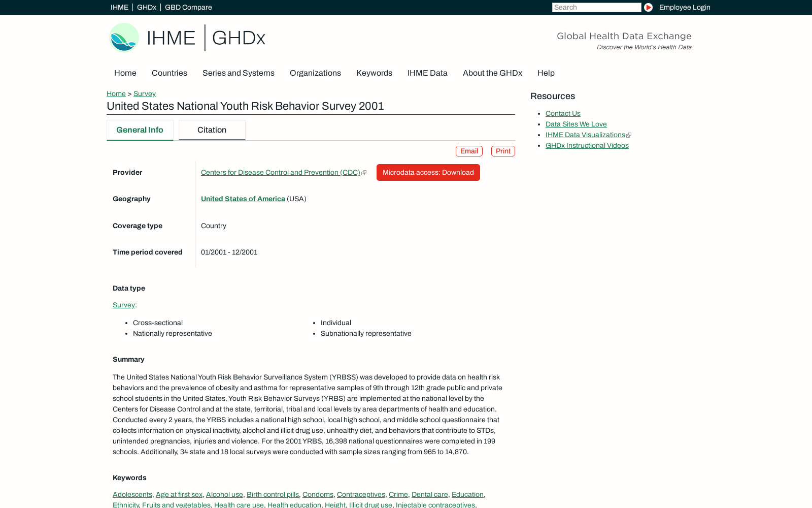Click the Subnationally representative list item
The height and width of the screenshot is (508, 812).
point(366,334)
